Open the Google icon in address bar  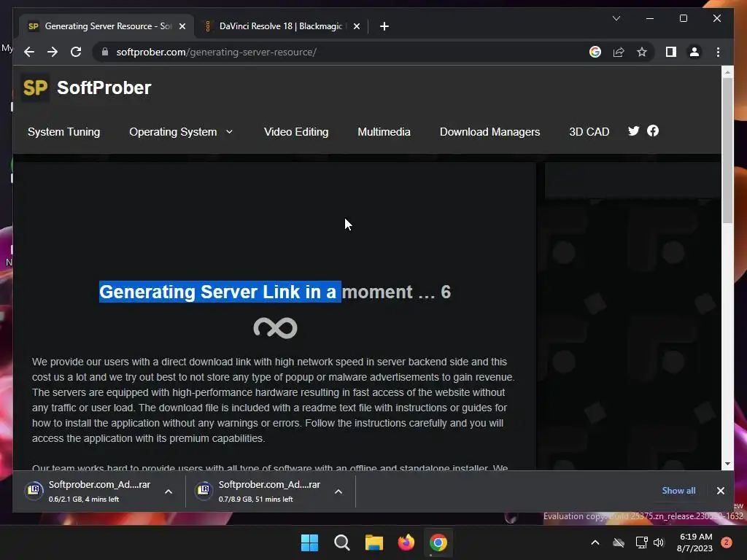coord(595,52)
